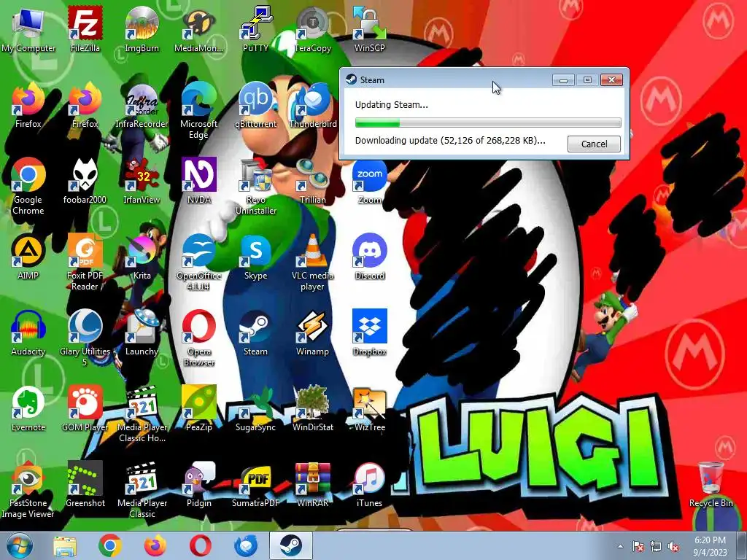Open the Audacity desktop shortcut
Screen dimensions: 747x560
click(x=28, y=332)
